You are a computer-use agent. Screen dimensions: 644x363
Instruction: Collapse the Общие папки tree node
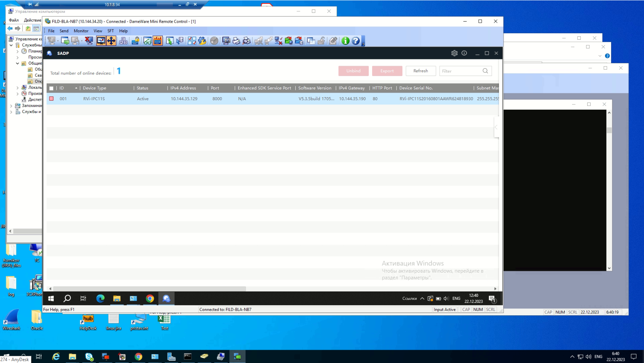click(x=17, y=63)
